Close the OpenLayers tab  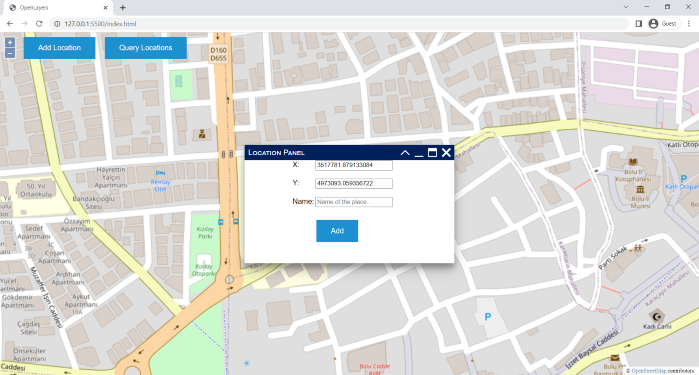[x=106, y=8]
